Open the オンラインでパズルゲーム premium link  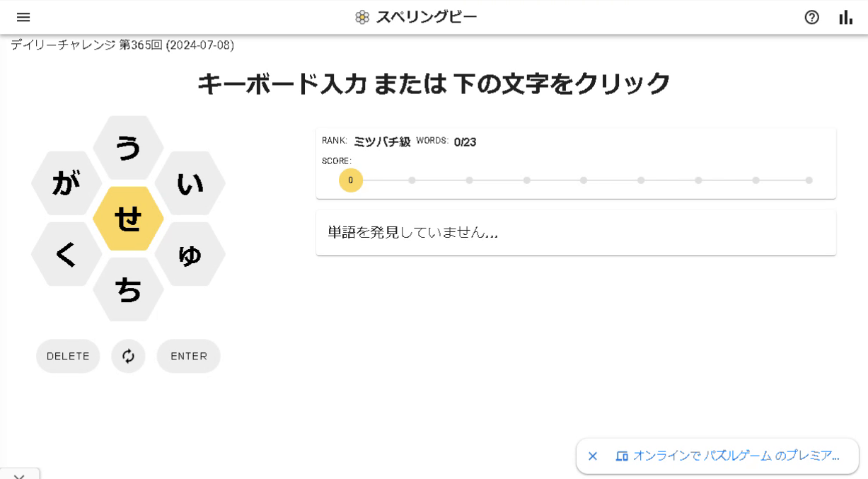click(736, 456)
